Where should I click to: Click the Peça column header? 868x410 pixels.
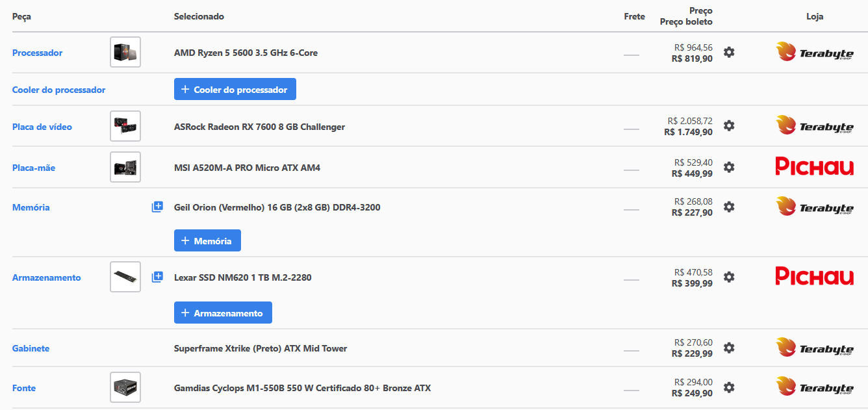coord(21,16)
